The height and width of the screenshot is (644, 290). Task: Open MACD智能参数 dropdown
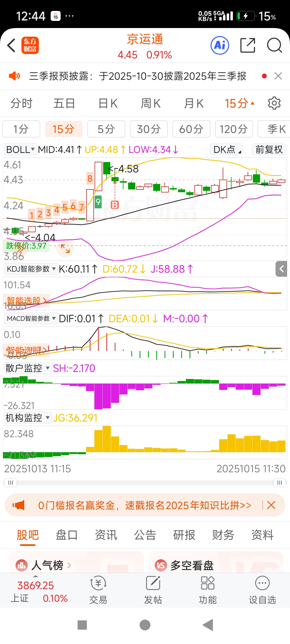(x=31, y=318)
